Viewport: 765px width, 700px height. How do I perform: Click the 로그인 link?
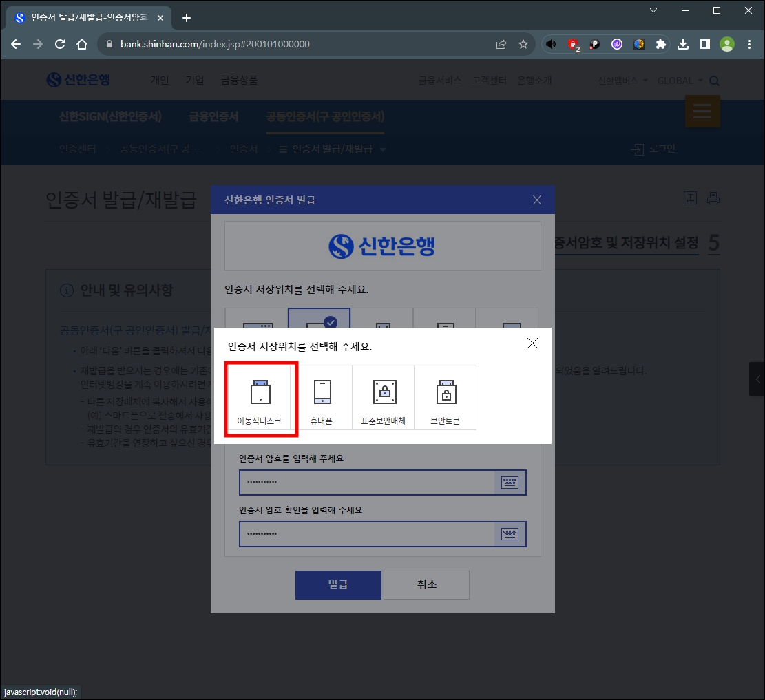click(x=653, y=149)
